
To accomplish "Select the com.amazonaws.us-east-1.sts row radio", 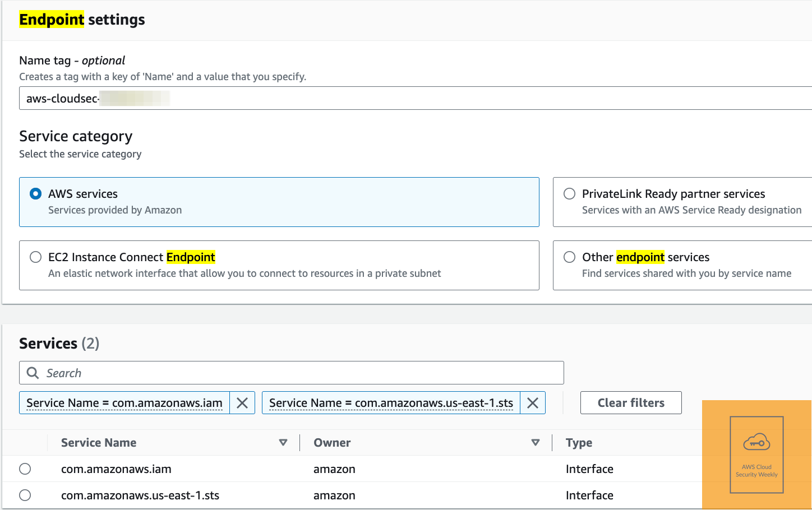I will 25,495.
